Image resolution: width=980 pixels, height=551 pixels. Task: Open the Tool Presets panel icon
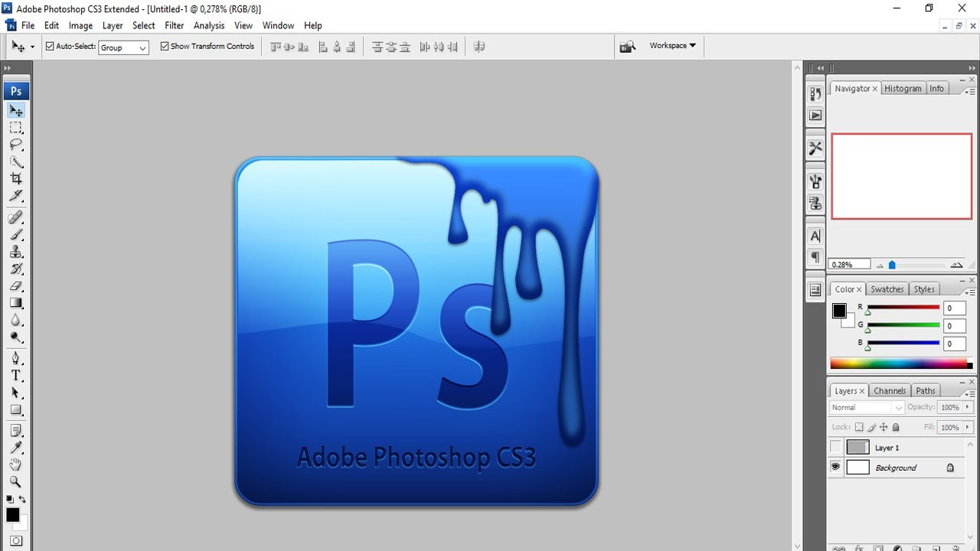pyautogui.click(x=815, y=148)
